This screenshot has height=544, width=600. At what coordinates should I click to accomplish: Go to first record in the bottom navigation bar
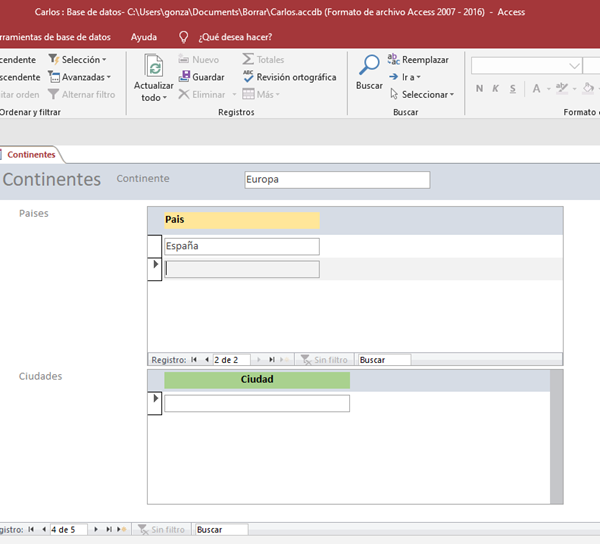click(x=31, y=529)
